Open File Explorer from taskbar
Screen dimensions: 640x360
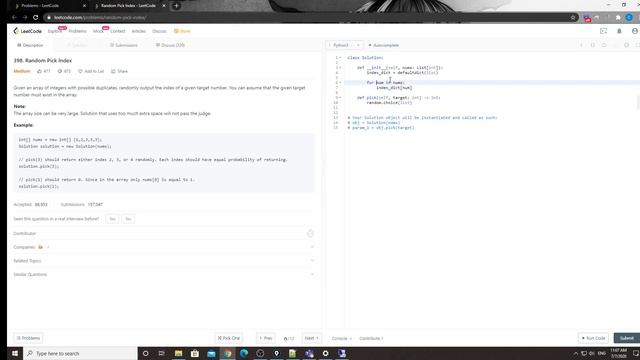[x=178, y=353]
